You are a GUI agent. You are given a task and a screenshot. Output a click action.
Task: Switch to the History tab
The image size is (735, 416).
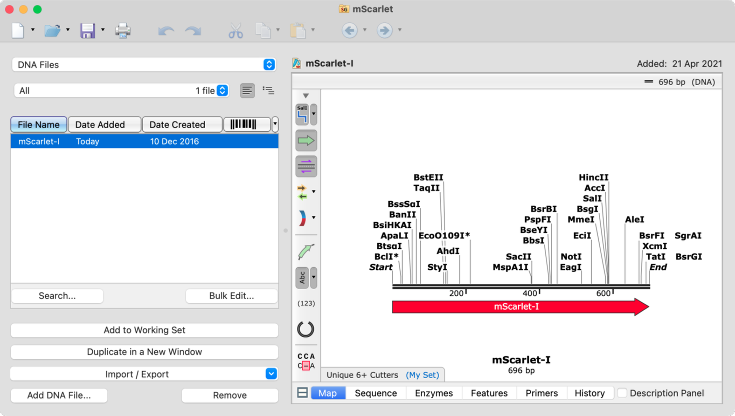pos(590,393)
